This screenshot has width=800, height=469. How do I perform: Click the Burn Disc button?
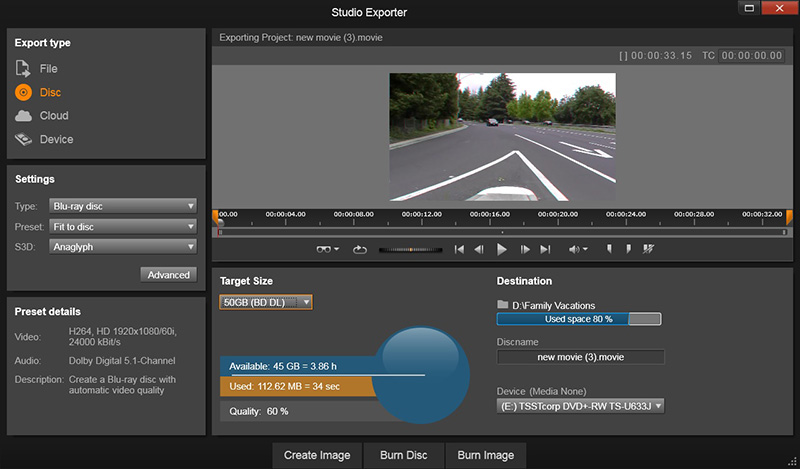tap(403, 455)
